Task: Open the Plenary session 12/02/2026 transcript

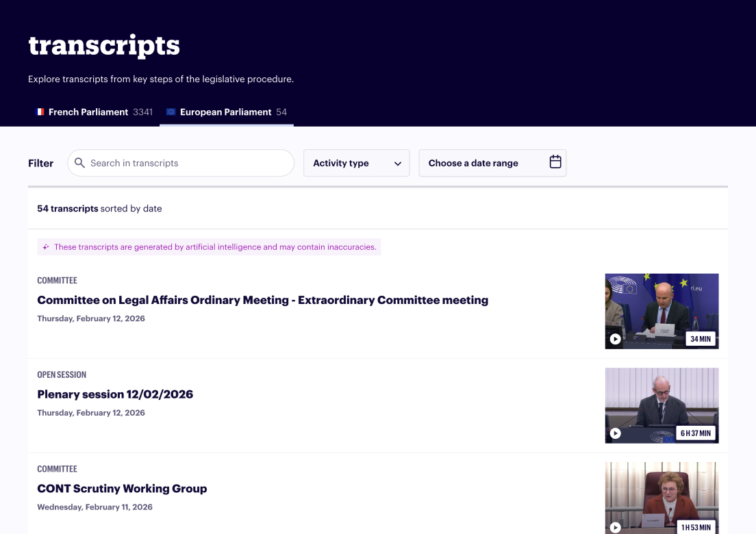Action: [x=115, y=394]
